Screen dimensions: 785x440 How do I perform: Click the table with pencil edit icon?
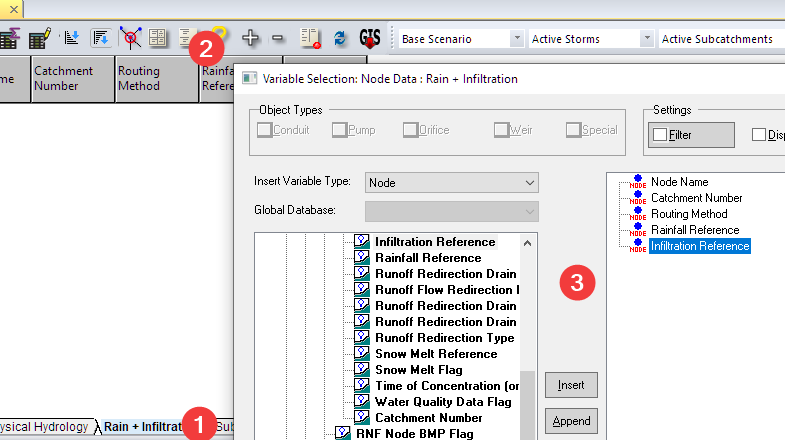pyautogui.click(x=40, y=39)
